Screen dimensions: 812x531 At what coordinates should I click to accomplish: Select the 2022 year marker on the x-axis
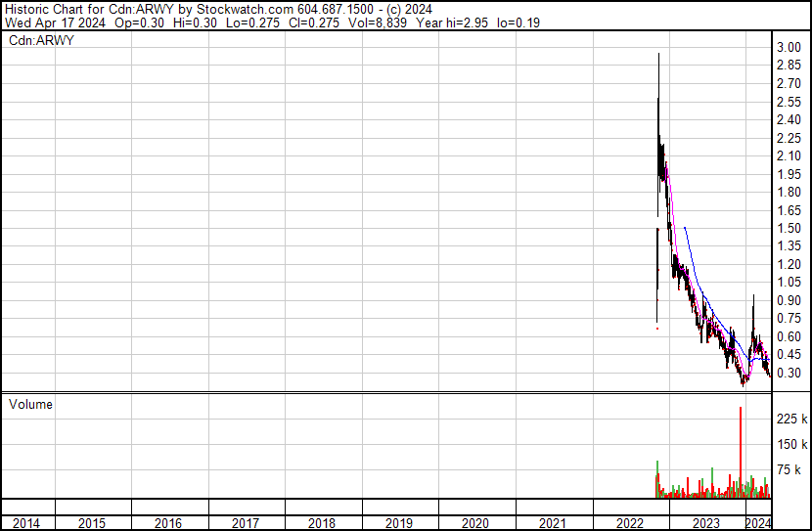(629, 523)
